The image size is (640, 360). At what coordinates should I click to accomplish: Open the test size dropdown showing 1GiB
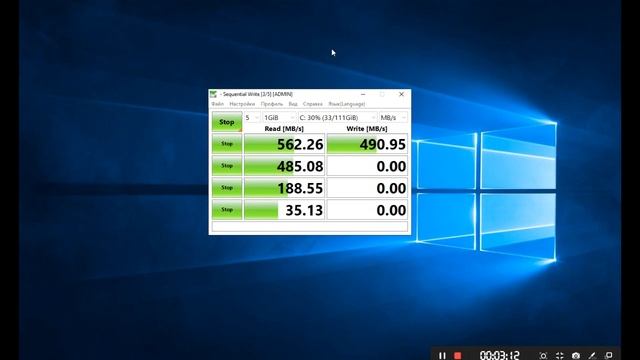(279, 118)
